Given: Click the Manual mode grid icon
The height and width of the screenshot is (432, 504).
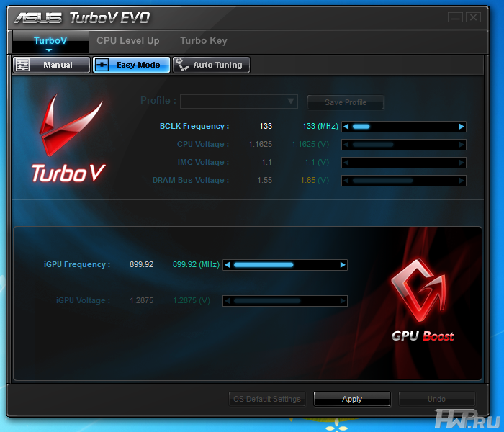Looking at the screenshot, I should tap(22, 65).
